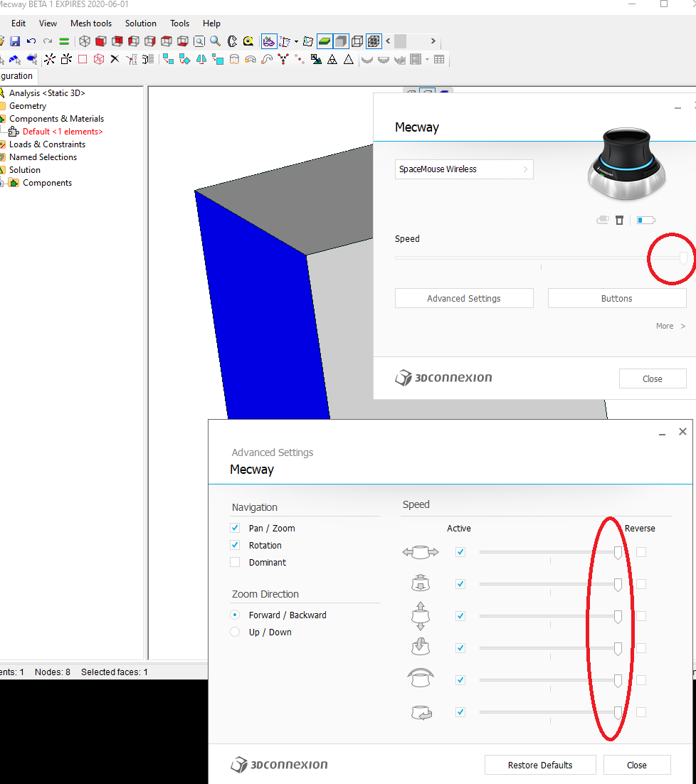Open the Solution menu
This screenshot has width=696, height=784.
tap(140, 23)
